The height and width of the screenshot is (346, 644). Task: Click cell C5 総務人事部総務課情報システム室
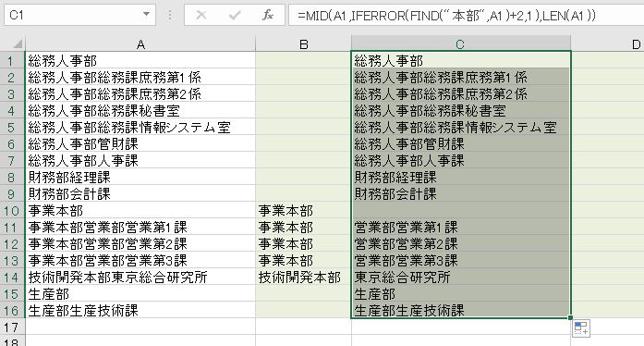[461, 127]
